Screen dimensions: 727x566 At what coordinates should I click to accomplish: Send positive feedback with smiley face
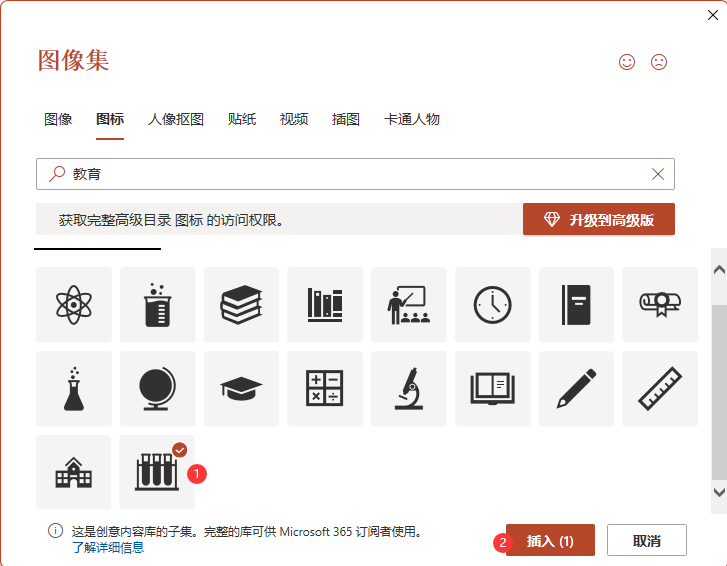coord(627,62)
